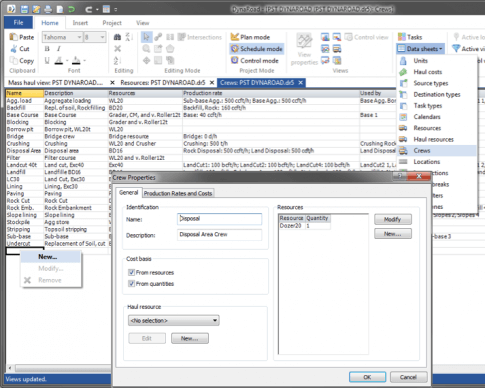Switch to the View ribbon tab
Screen dimensions: 485x388
[142, 23]
